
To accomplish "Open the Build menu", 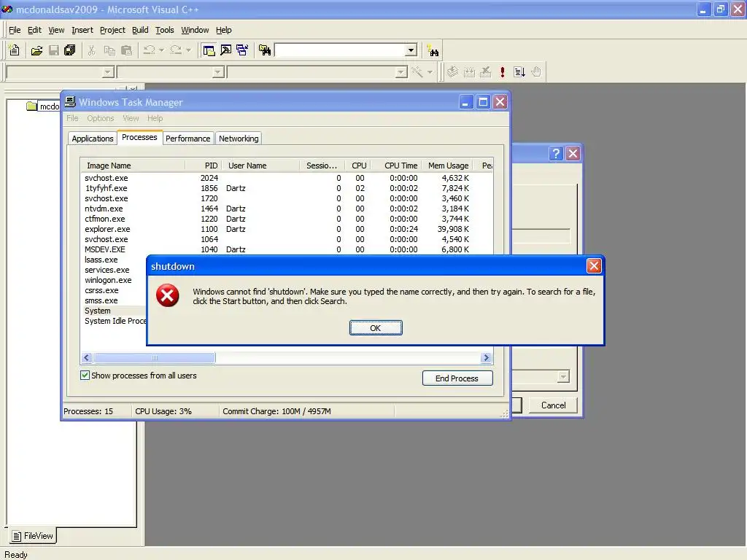I will (x=140, y=30).
